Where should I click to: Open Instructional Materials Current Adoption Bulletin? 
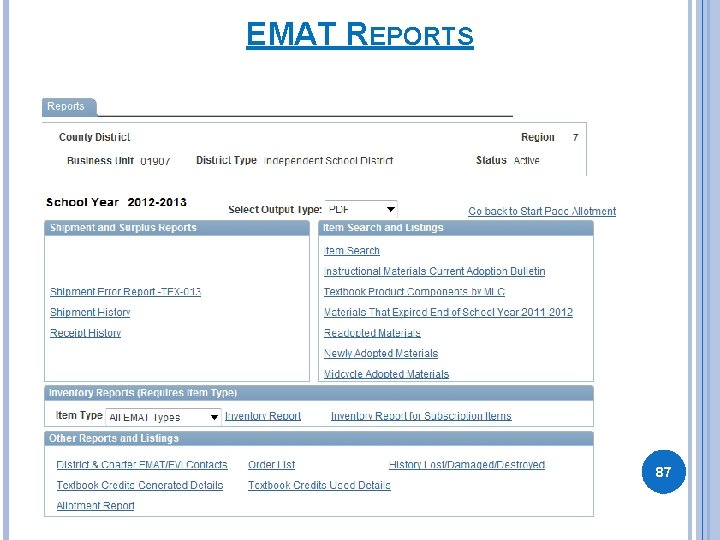(x=434, y=271)
